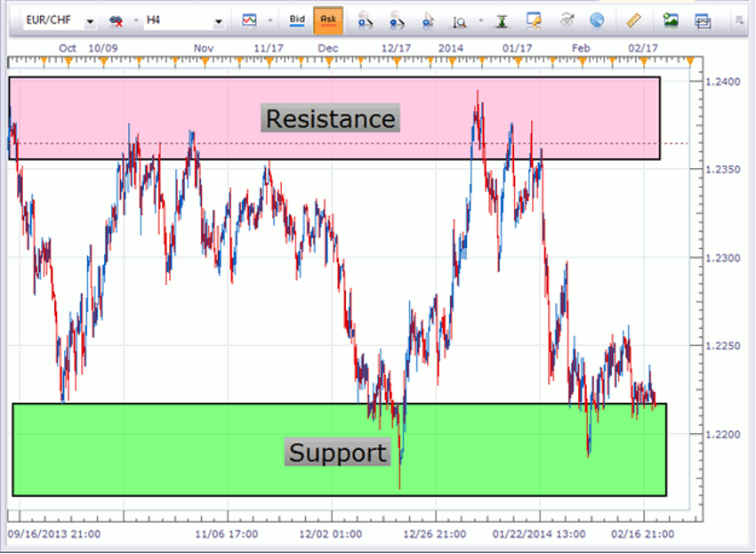Select the ruler measurement tool
The height and width of the screenshot is (554, 756).
pyautogui.click(x=633, y=20)
